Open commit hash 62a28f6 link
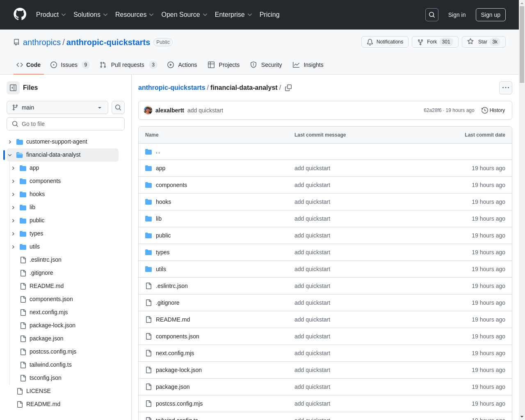The width and height of the screenshot is (525, 420). [x=433, y=110]
